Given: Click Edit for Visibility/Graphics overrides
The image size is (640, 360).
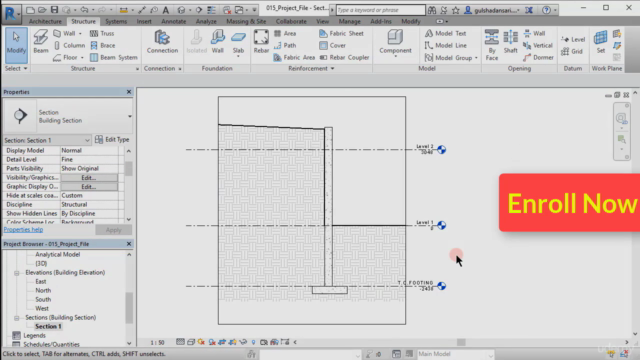Looking at the screenshot, I should (89, 178).
